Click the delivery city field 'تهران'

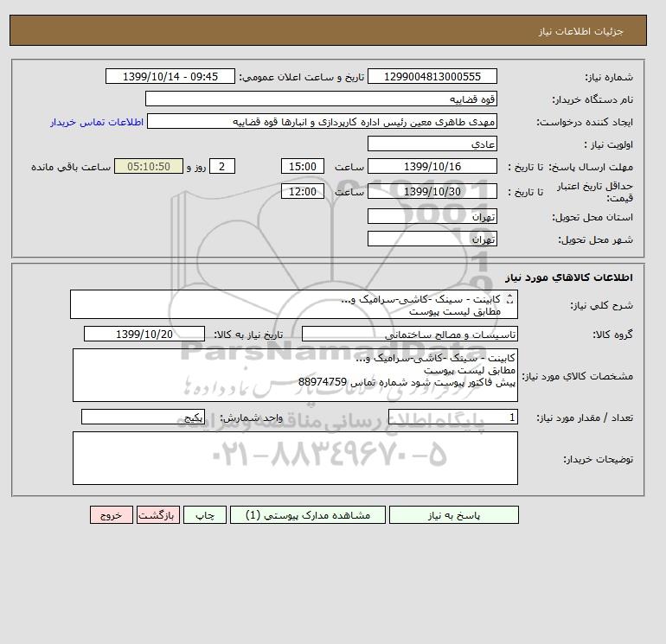(x=432, y=239)
